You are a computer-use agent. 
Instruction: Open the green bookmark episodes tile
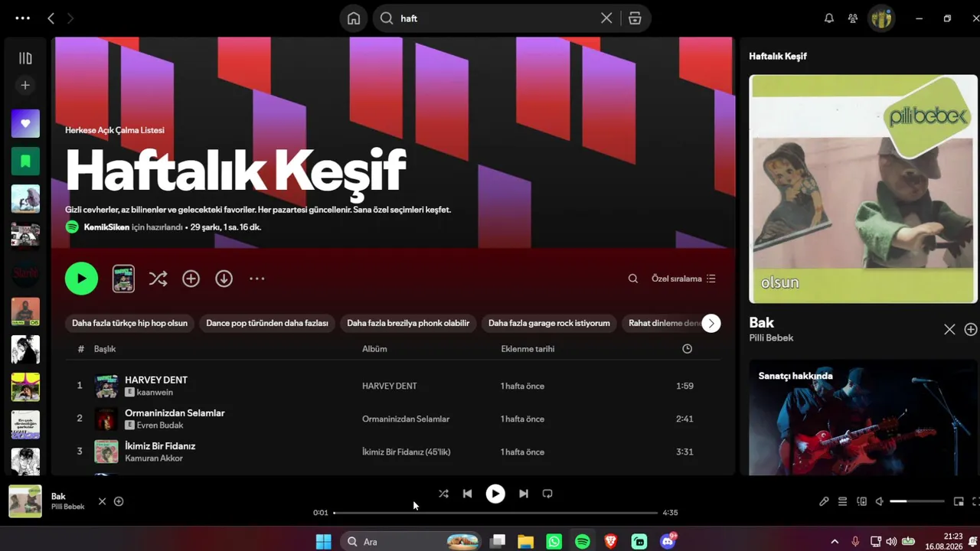25,161
